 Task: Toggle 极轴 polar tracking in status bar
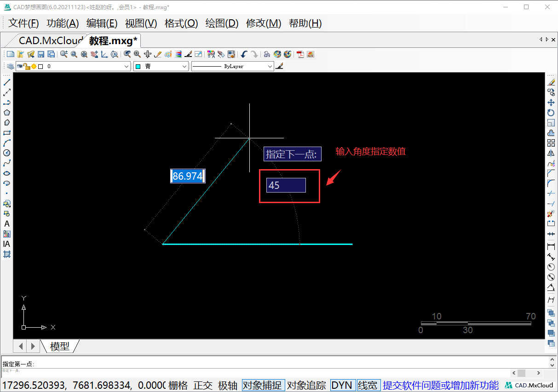coord(228,385)
